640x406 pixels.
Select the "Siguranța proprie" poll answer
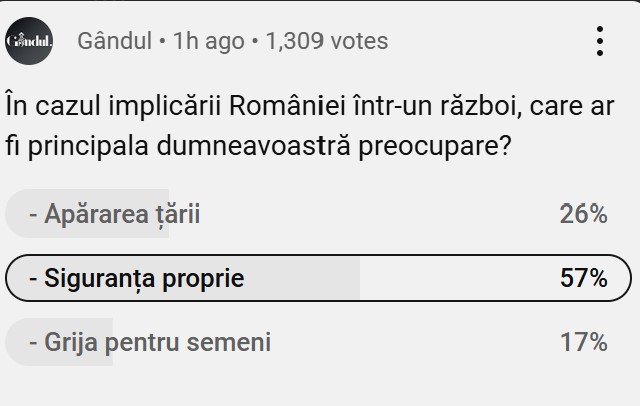point(137,278)
